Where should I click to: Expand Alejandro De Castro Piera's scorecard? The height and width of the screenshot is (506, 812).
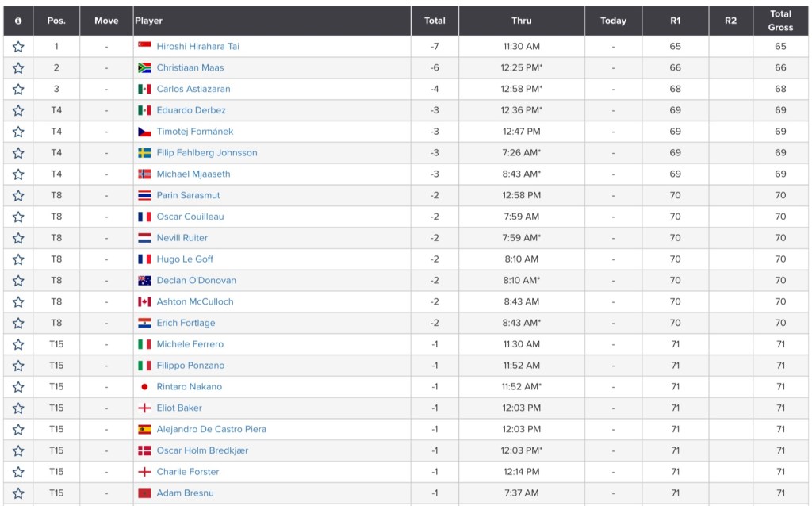(x=211, y=429)
